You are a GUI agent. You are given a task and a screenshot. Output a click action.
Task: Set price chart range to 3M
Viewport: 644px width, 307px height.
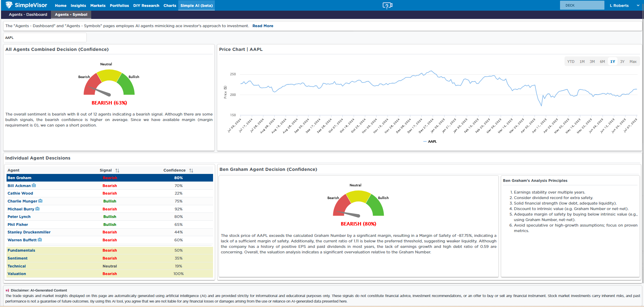[x=592, y=62]
